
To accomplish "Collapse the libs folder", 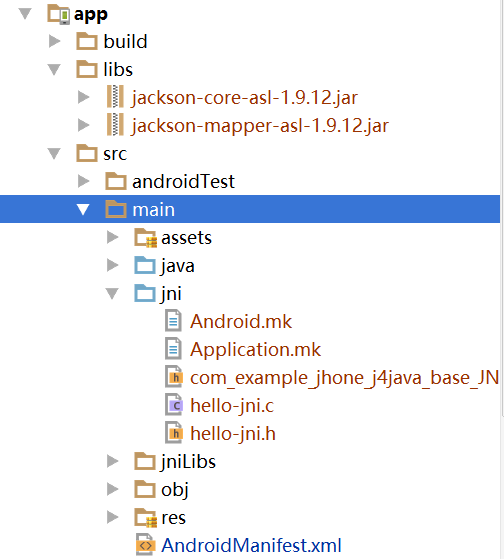I will point(54,69).
